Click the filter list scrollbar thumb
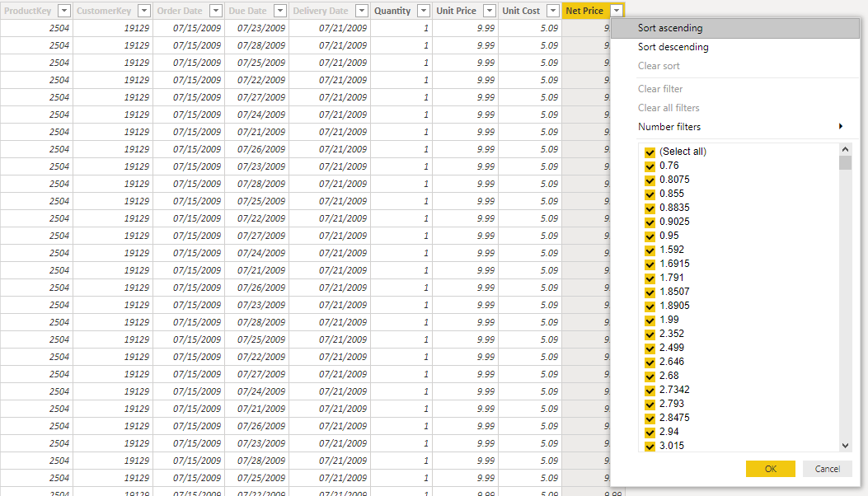 pos(845,163)
